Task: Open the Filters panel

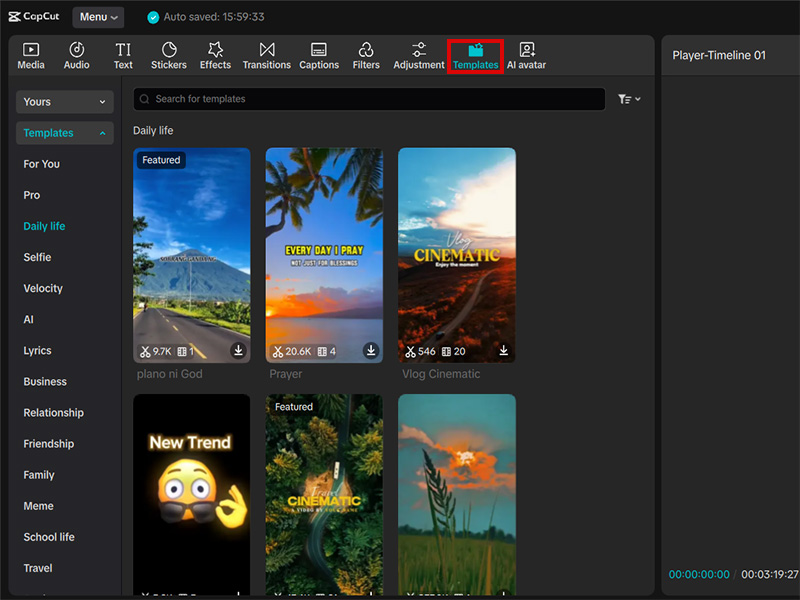Action: (x=366, y=56)
